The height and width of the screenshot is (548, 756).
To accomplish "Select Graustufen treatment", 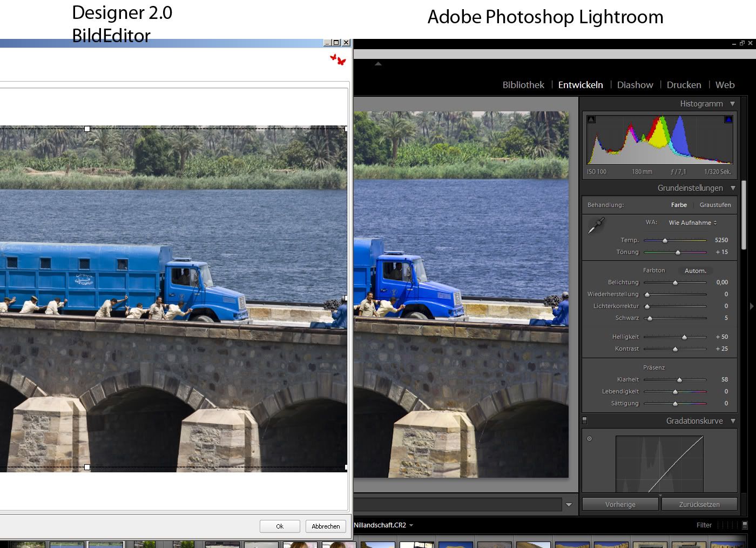I will pos(715,205).
